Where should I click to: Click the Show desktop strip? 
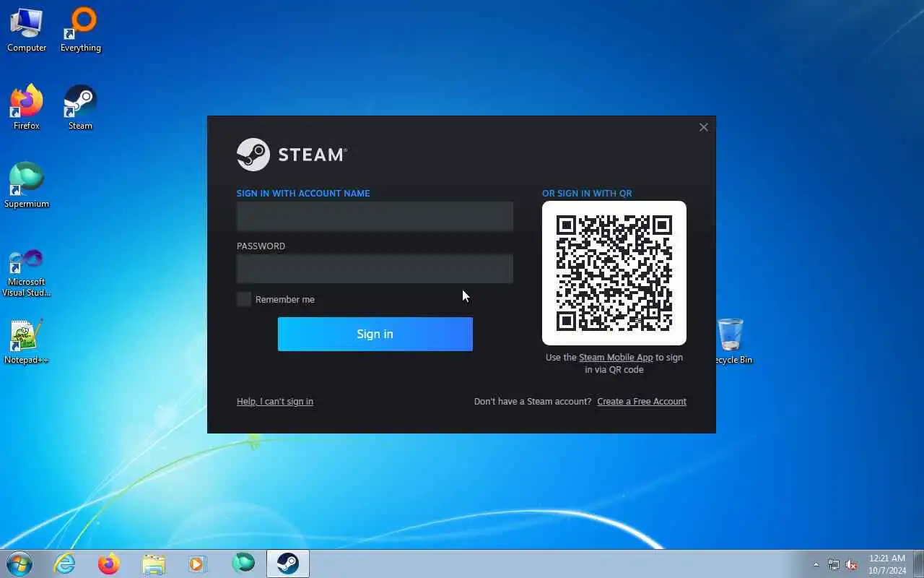918,564
